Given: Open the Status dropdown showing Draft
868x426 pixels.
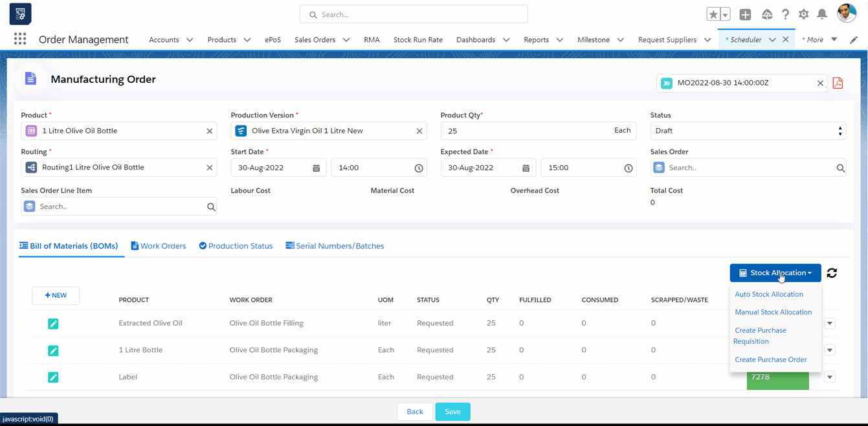Looking at the screenshot, I should (x=748, y=131).
